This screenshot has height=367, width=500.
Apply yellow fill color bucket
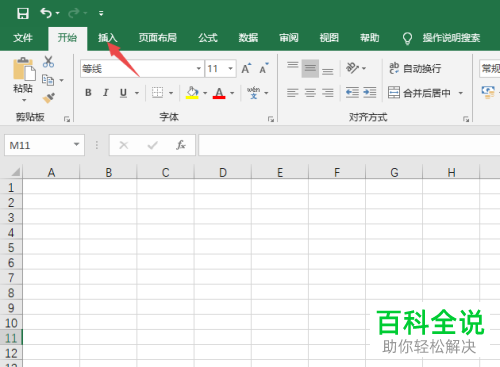pyautogui.click(x=192, y=93)
